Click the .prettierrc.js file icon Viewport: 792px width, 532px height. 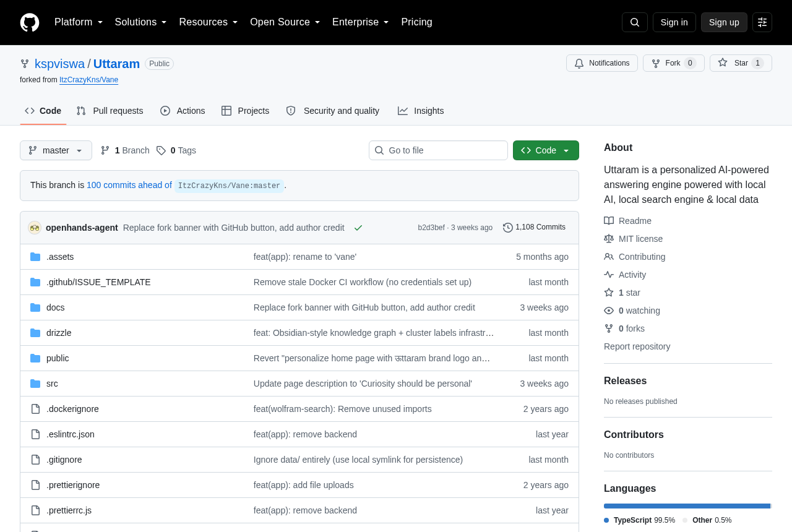coord(35,510)
